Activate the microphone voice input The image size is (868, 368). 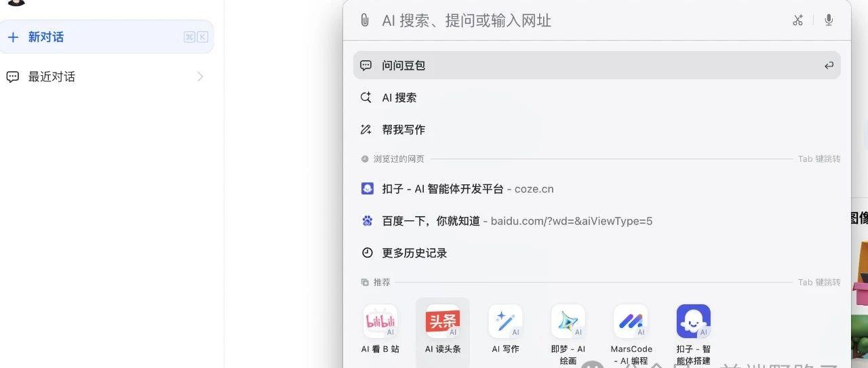coord(829,20)
